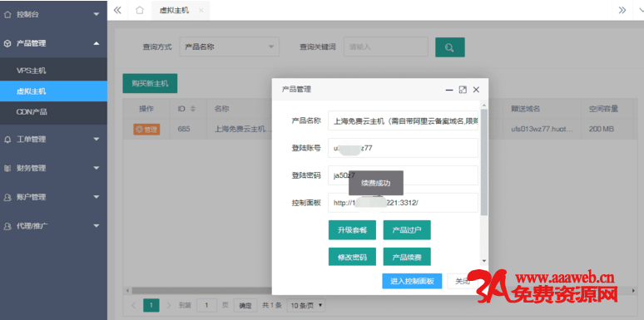This screenshot has height=320, width=644.
Task: Expand the 工单管理 menu
Action: 97,140
